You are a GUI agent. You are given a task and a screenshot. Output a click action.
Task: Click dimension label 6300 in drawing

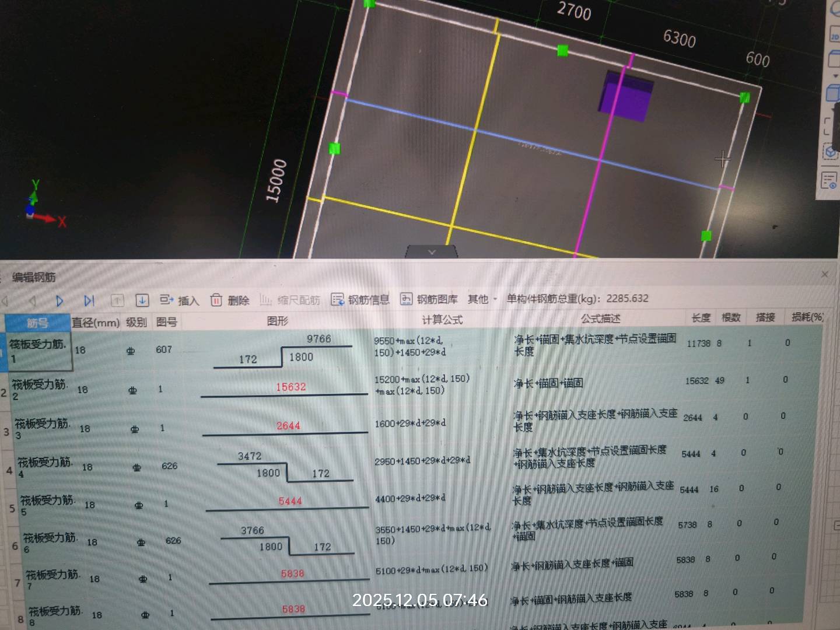tap(679, 38)
